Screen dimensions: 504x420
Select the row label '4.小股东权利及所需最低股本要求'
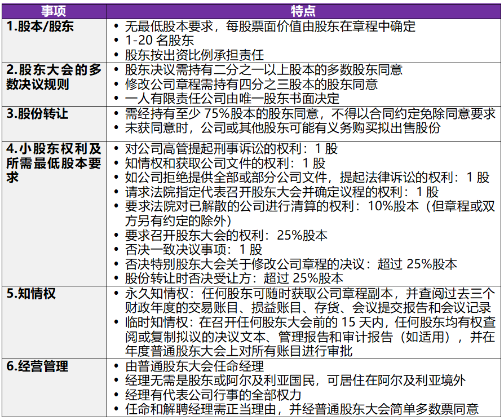54,163
